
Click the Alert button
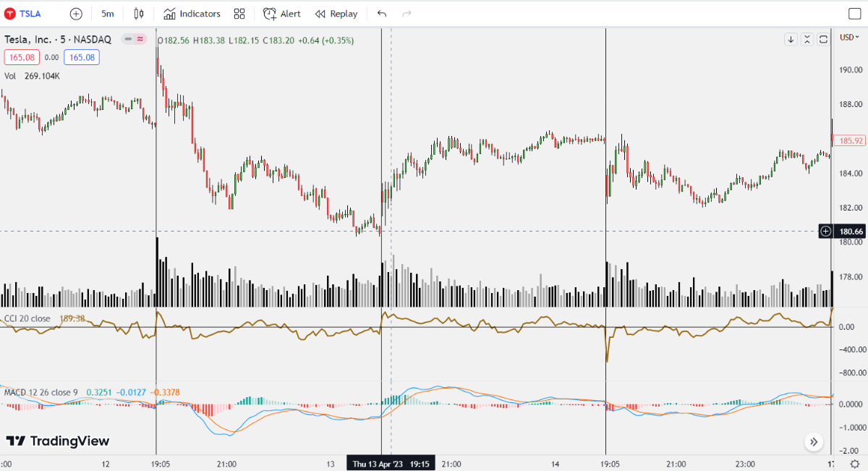point(281,14)
